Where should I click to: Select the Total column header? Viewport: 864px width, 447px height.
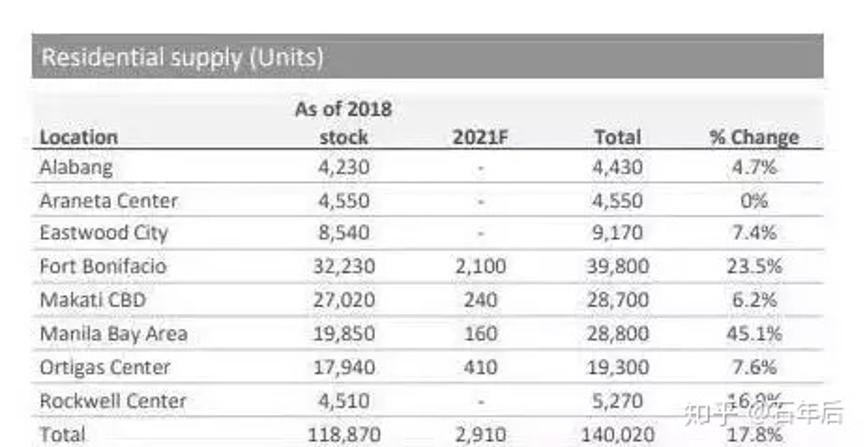[616, 137]
